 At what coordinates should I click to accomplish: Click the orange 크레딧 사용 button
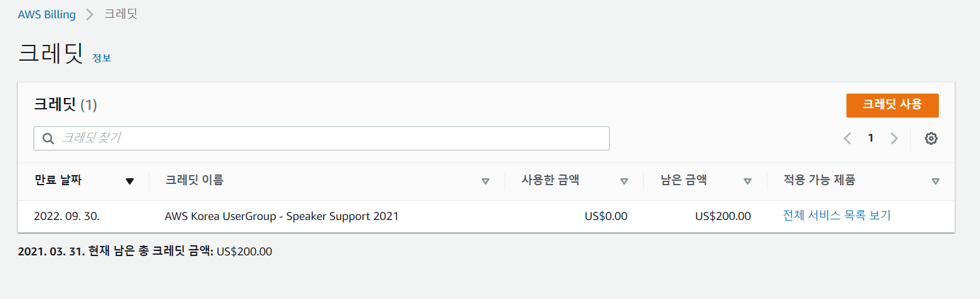point(892,106)
